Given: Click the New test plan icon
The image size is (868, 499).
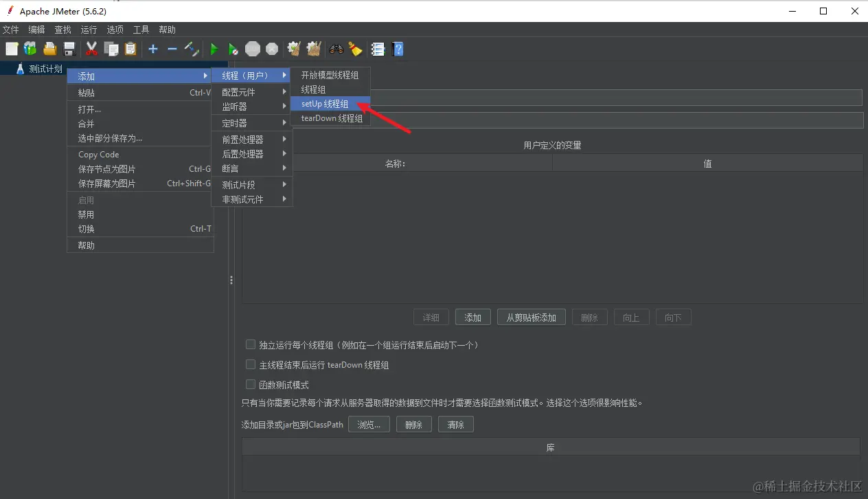Looking at the screenshot, I should click(x=12, y=49).
